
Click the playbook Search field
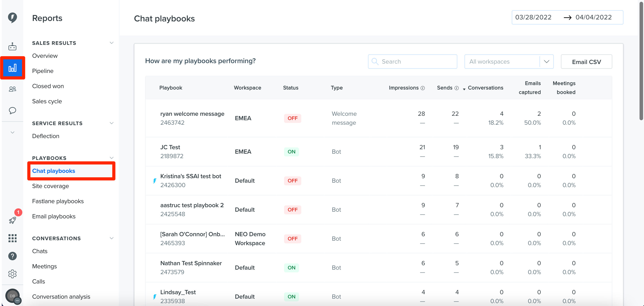(412, 62)
